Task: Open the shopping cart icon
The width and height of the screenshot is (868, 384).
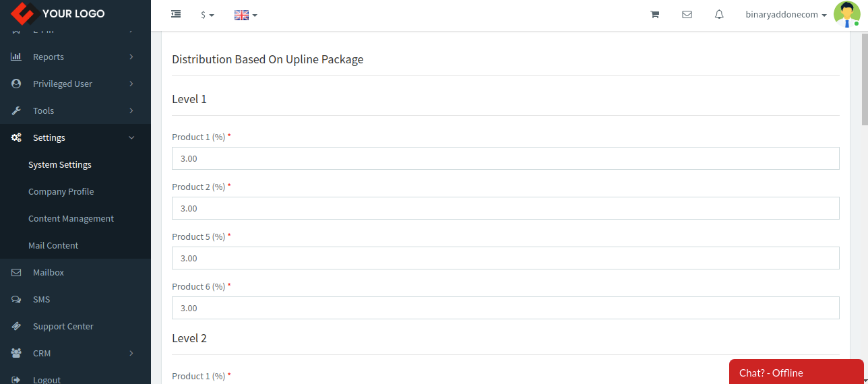Action: 654,14
